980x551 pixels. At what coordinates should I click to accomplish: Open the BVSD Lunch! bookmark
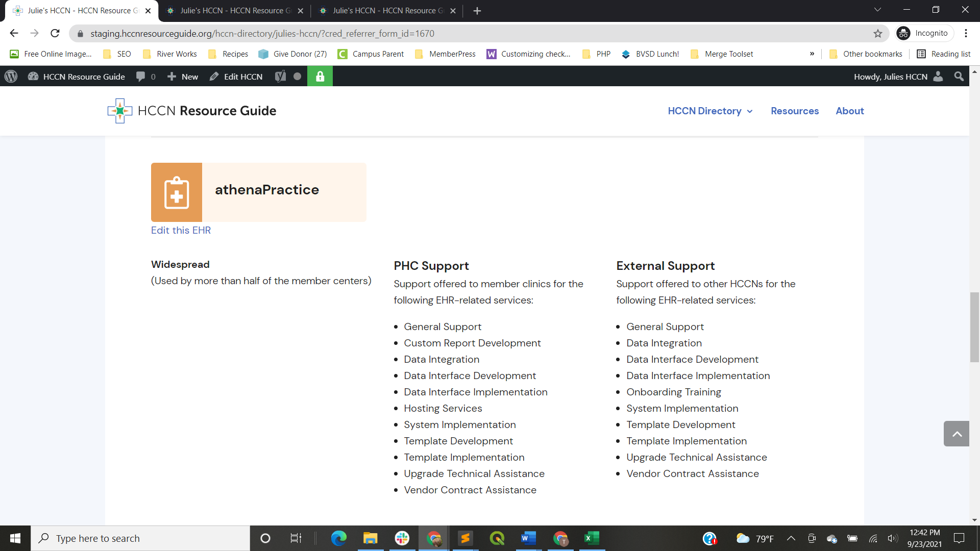point(650,54)
